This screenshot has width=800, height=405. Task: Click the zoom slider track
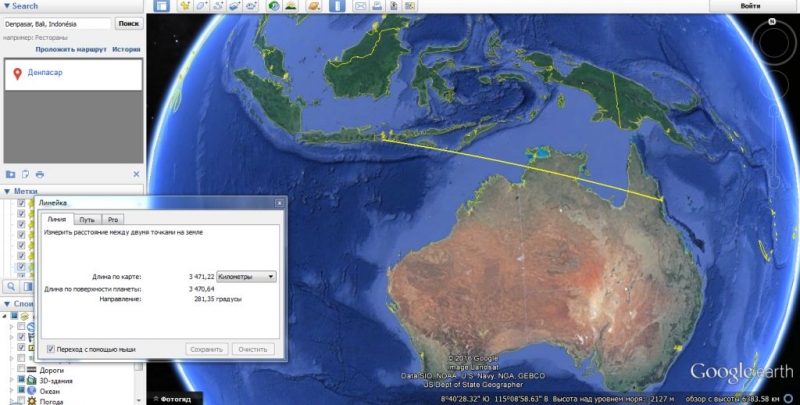(774, 145)
